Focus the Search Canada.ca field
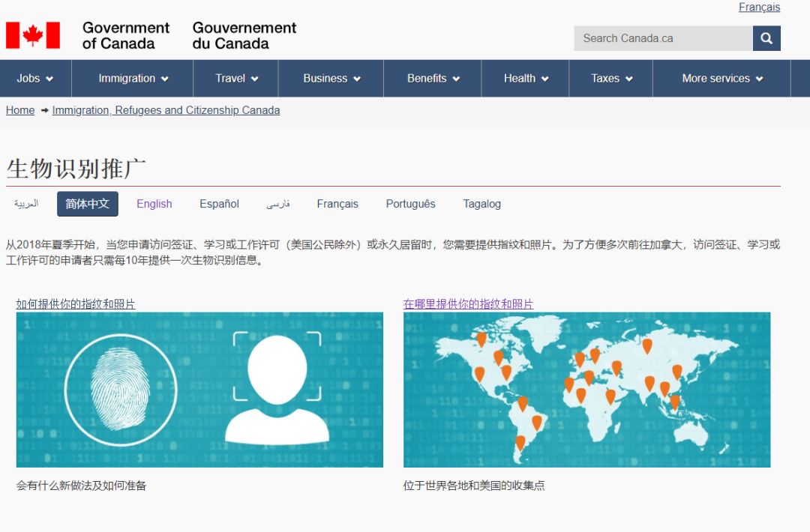 [663, 38]
